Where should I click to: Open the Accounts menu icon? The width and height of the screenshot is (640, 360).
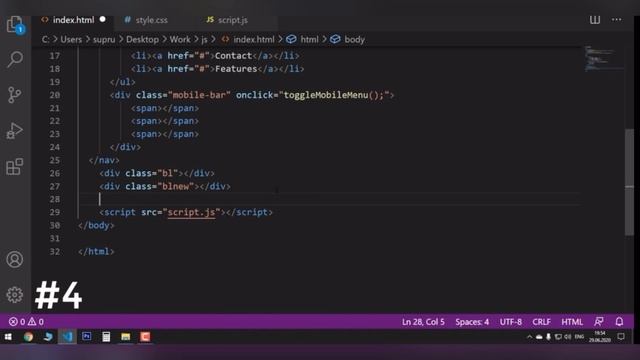[15, 259]
